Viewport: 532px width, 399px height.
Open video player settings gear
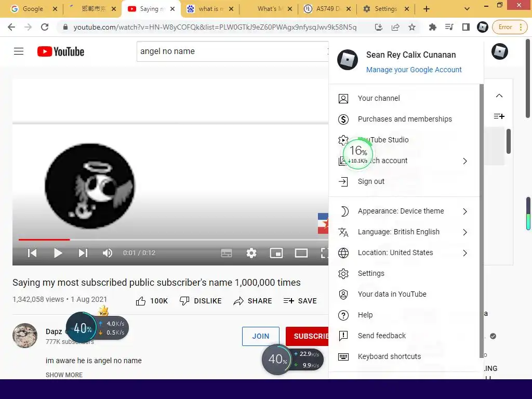tap(251, 253)
